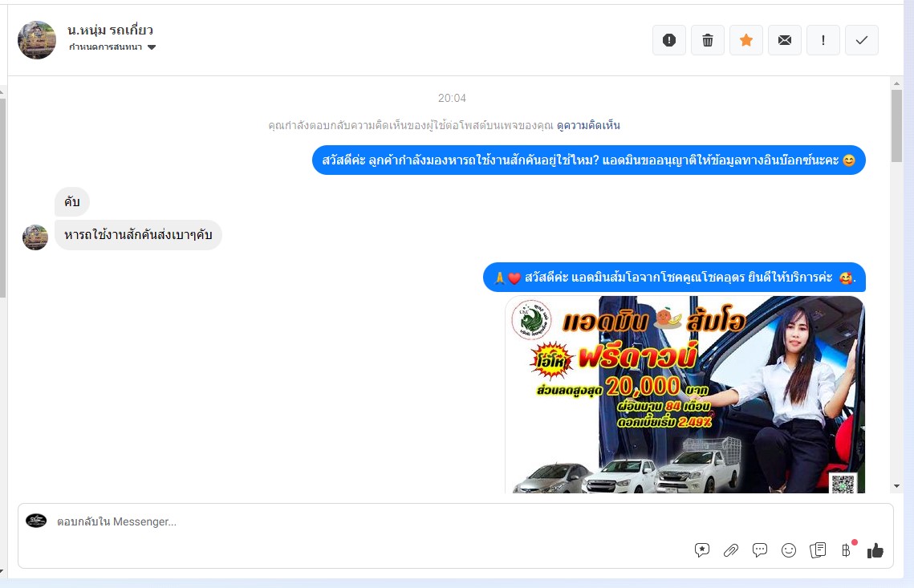Click the Messenger reply text field

point(361,521)
